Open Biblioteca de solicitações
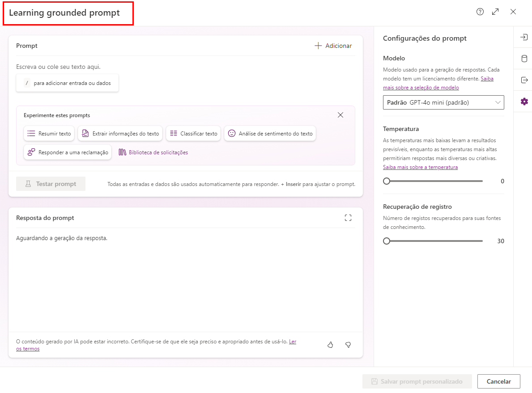 point(153,152)
